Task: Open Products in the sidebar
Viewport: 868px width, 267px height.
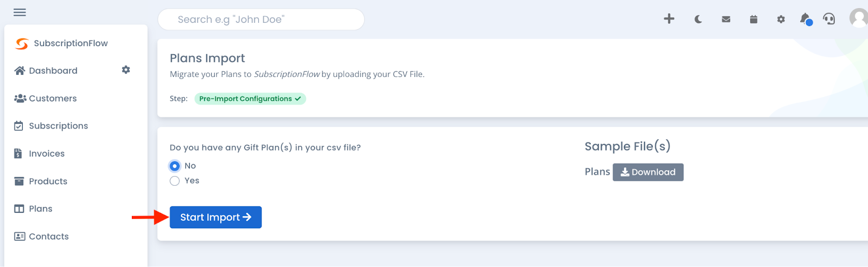Action: click(x=41, y=181)
